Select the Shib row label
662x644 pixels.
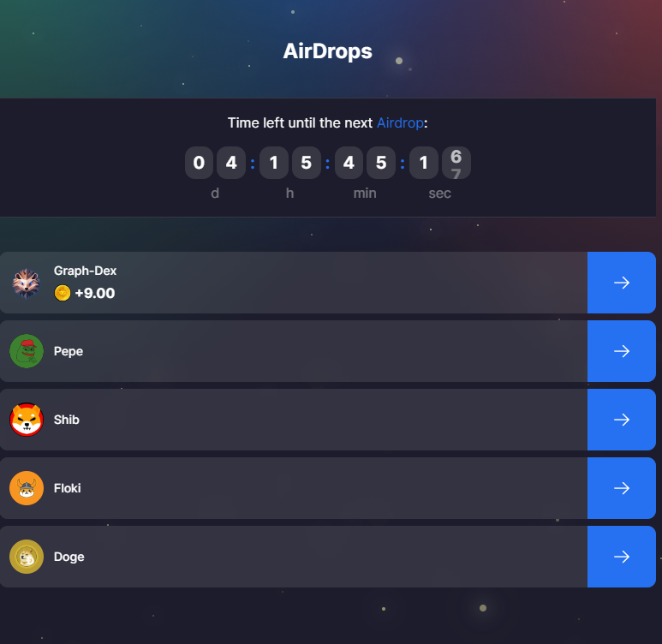tap(66, 420)
